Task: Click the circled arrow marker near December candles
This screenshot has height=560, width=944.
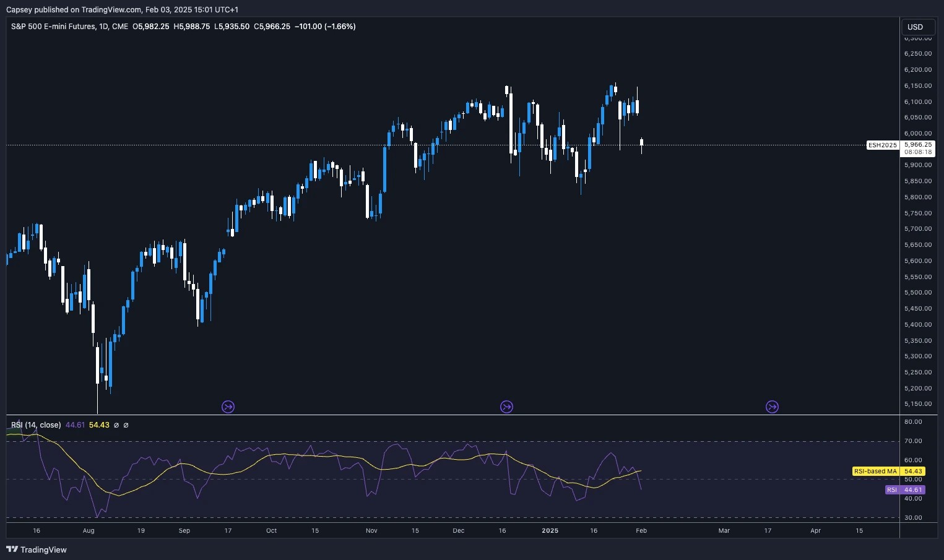Action: (506, 407)
